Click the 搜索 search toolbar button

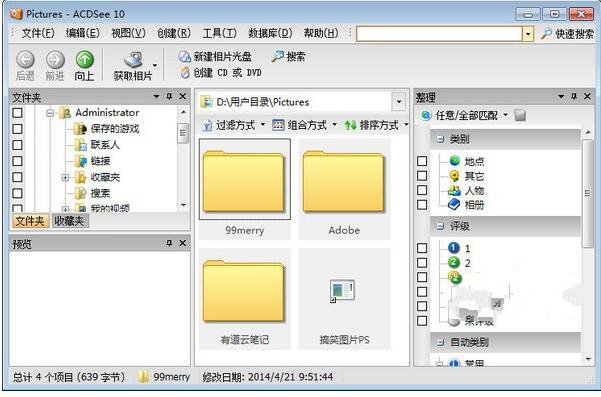[x=289, y=56]
